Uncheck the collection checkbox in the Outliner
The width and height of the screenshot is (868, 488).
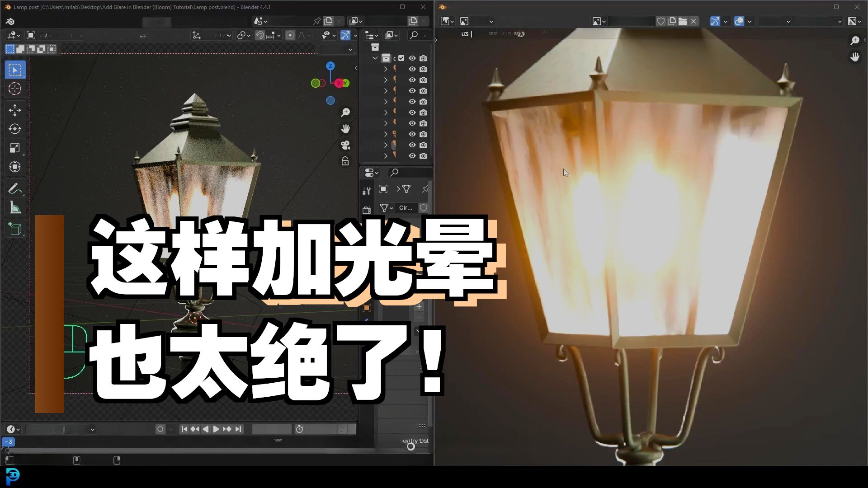[401, 58]
